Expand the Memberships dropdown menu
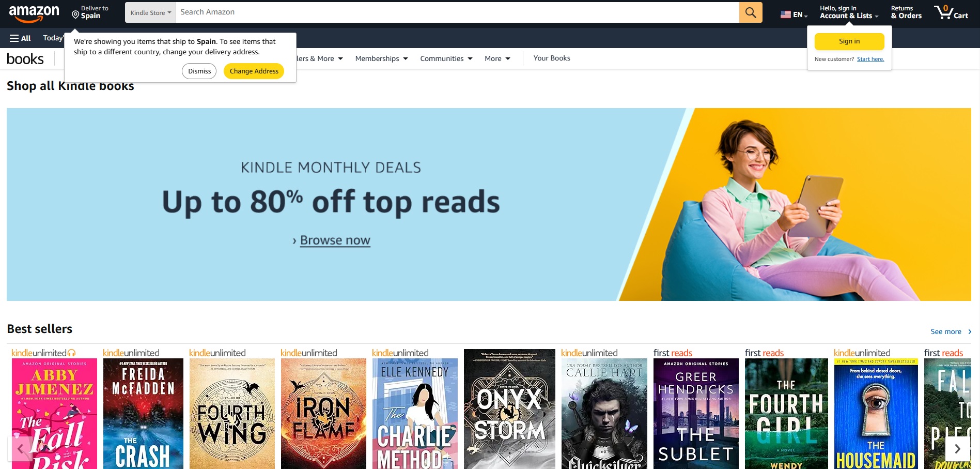Screen dimensions: 980x469 click(x=381, y=58)
